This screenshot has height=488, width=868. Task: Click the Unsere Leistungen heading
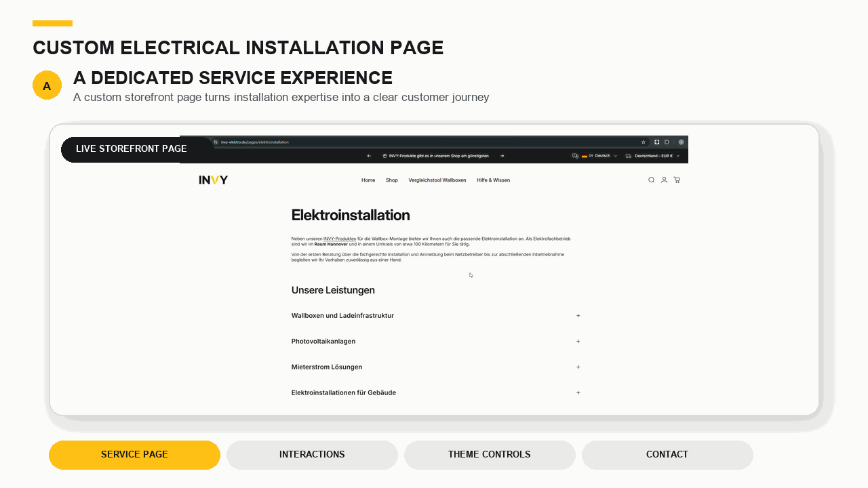point(333,290)
